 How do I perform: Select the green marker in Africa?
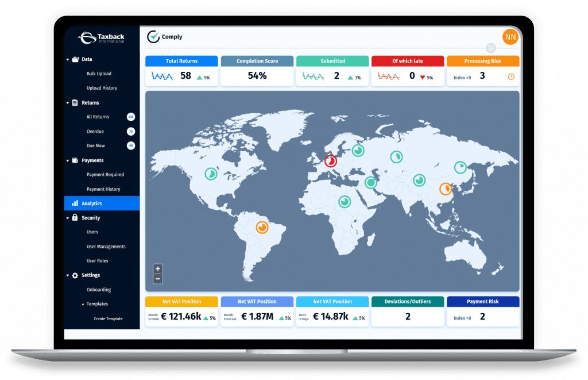tap(345, 202)
